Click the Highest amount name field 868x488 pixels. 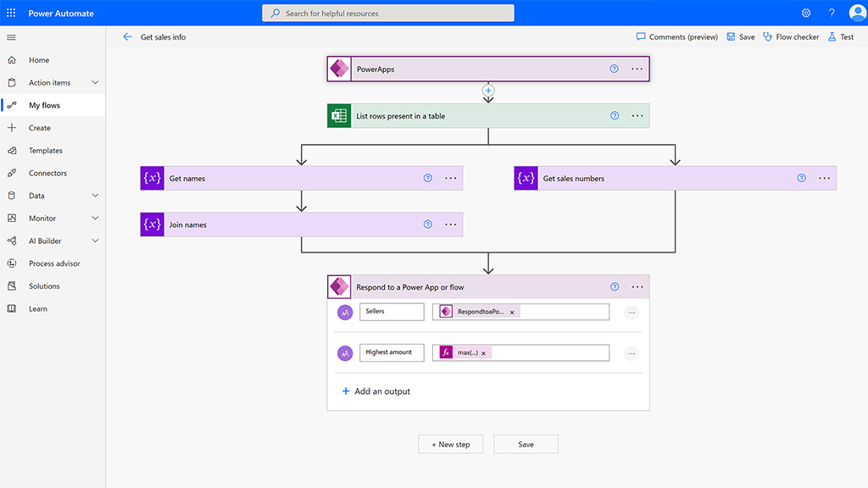(x=392, y=352)
